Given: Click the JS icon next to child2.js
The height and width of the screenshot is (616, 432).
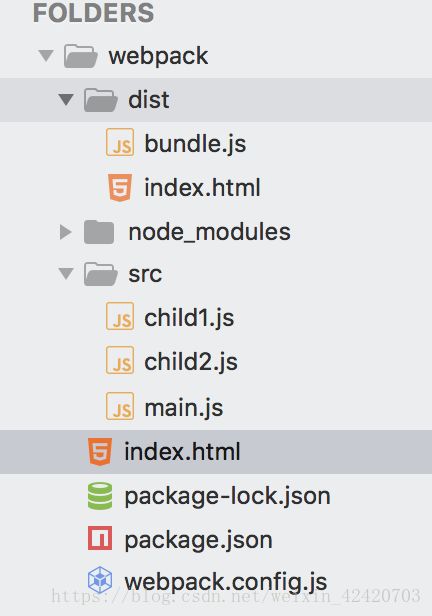Looking at the screenshot, I should pyautogui.click(x=120, y=360).
